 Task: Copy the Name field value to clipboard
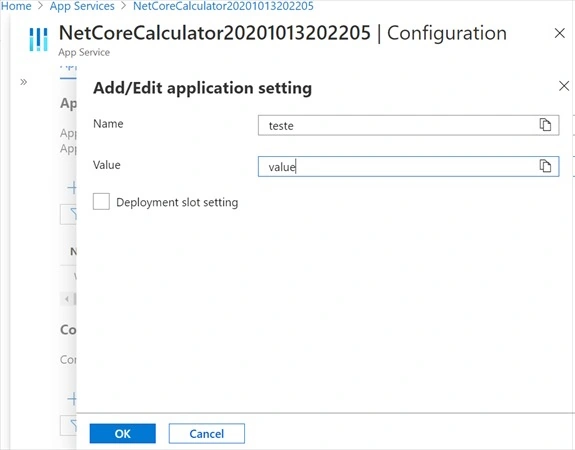[x=545, y=125]
